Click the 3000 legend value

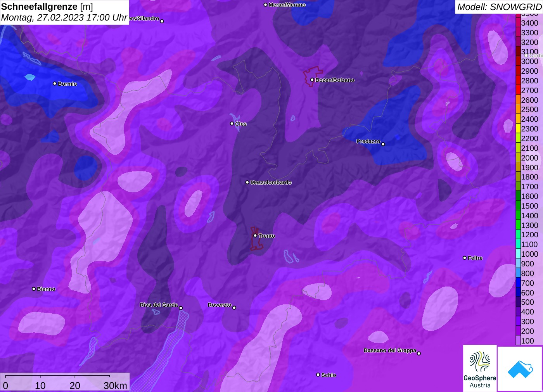(530, 61)
